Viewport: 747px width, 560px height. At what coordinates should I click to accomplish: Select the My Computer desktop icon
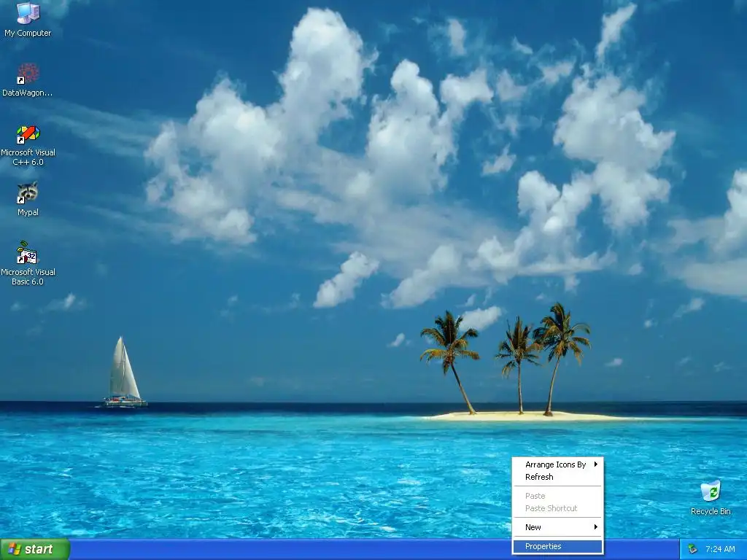coord(28,13)
